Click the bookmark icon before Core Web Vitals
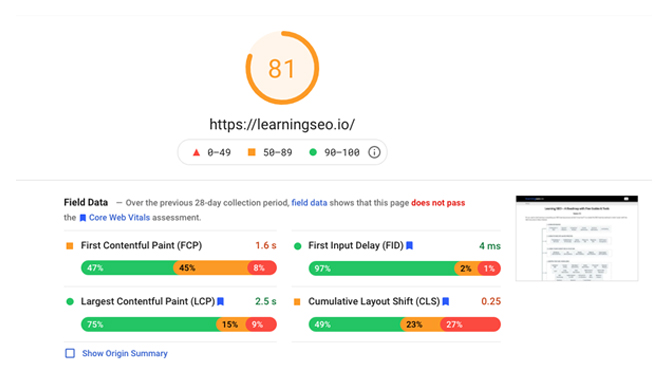This screenshot has height=382, width=665. (83, 218)
